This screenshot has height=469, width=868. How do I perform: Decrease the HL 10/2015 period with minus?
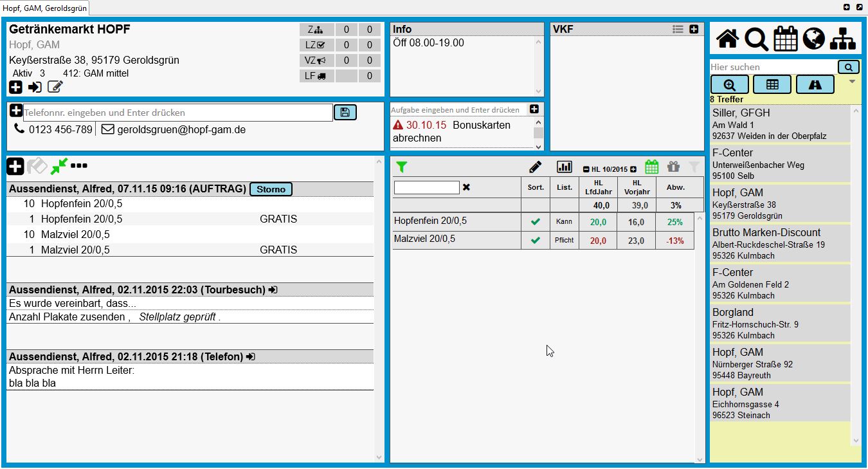click(586, 169)
